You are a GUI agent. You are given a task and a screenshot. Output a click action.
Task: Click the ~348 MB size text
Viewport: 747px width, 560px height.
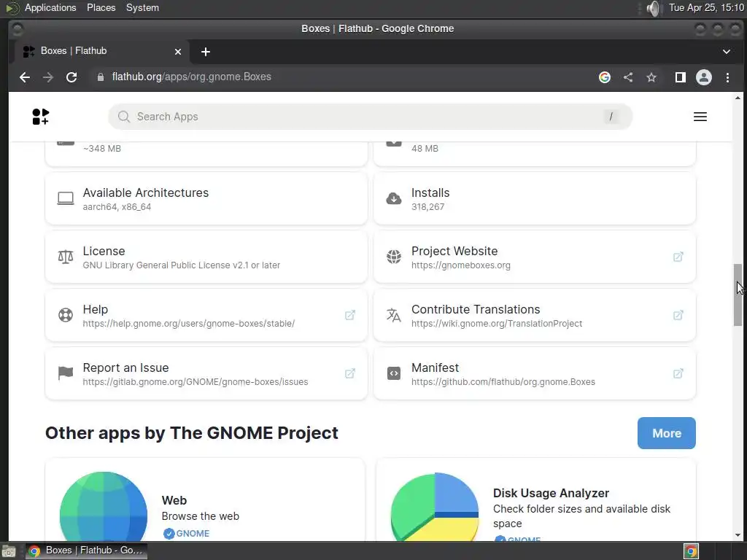point(102,149)
